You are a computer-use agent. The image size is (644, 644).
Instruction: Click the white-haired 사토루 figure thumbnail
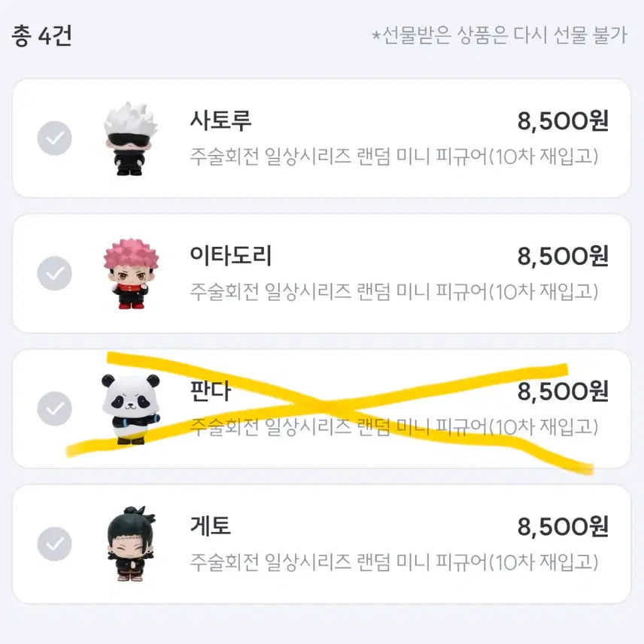129,139
